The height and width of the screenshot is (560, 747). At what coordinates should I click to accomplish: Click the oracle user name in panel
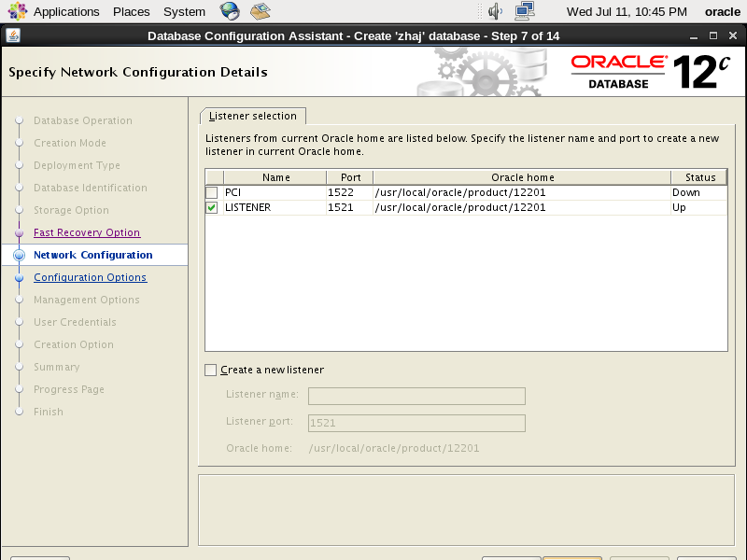(x=722, y=11)
